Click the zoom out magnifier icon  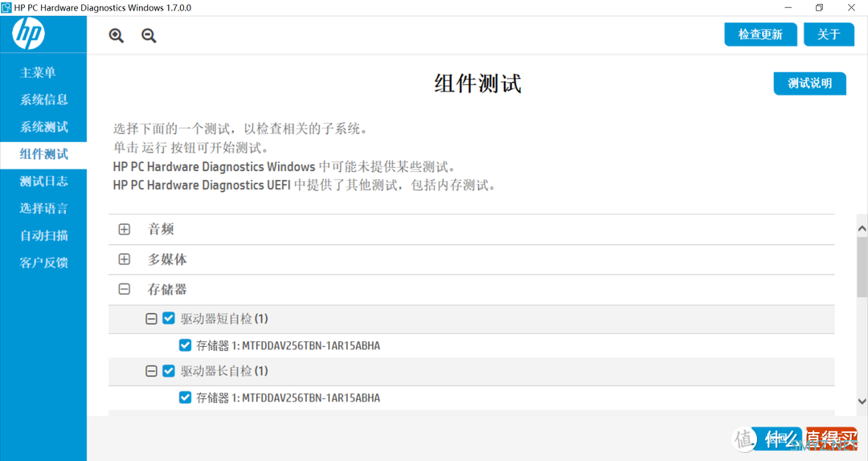coord(149,36)
